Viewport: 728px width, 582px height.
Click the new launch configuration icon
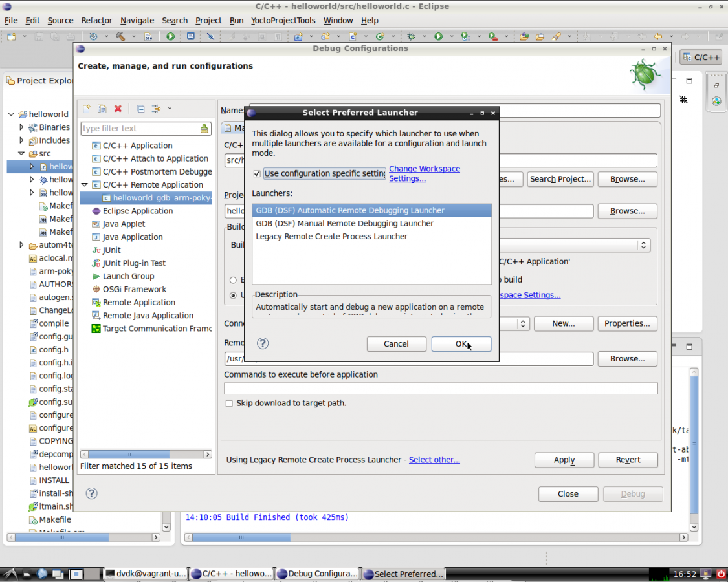click(86, 109)
